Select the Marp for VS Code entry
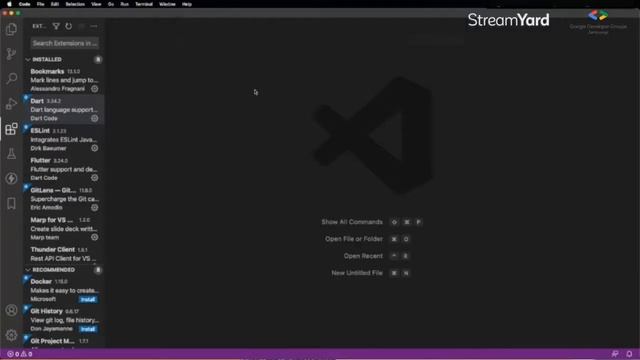This screenshot has height=360, width=640. tap(64, 229)
